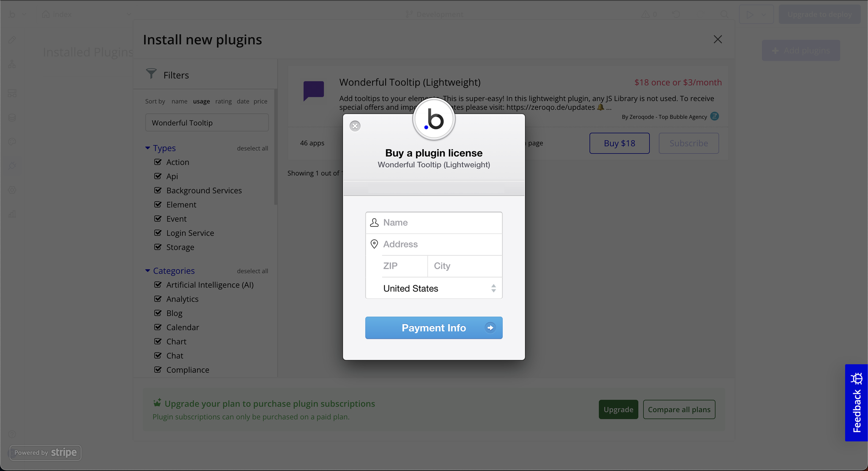Click the arrow icon on Payment Info
Viewport: 868px width, 471px height.
tap(490, 328)
